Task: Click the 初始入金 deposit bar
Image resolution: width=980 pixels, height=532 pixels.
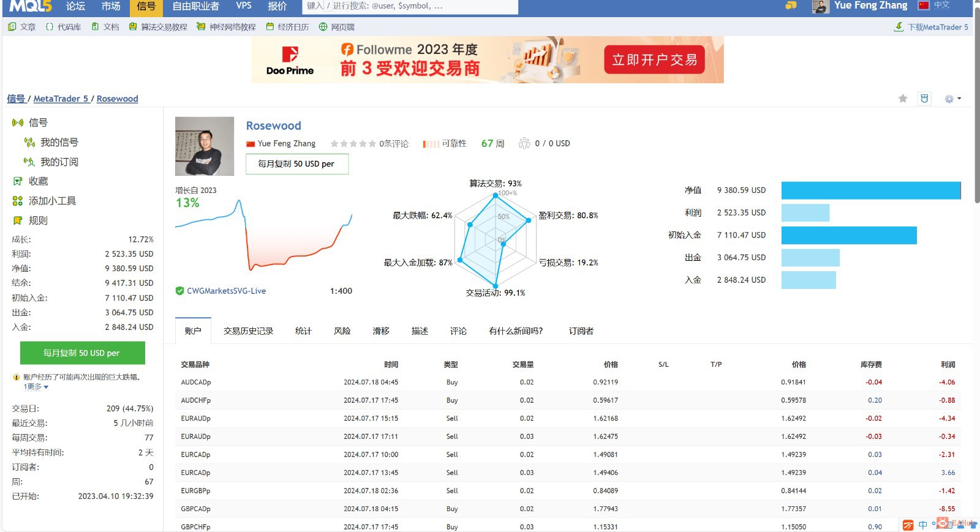Action: [x=849, y=235]
